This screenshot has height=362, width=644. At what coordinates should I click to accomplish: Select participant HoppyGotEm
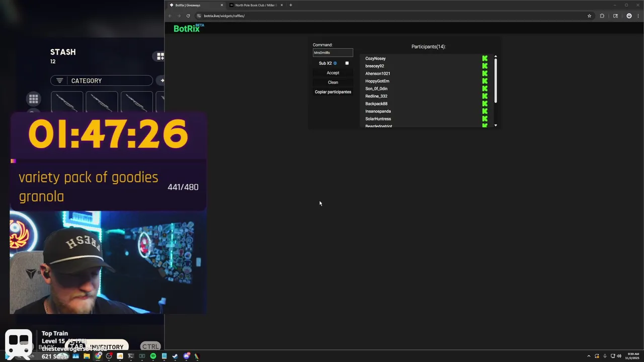pyautogui.click(x=377, y=81)
